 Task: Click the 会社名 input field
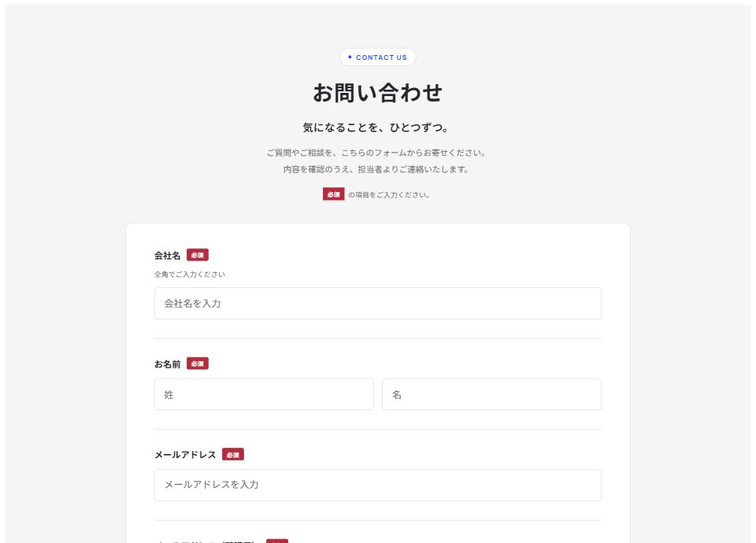pyautogui.click(x=377, y=304)
